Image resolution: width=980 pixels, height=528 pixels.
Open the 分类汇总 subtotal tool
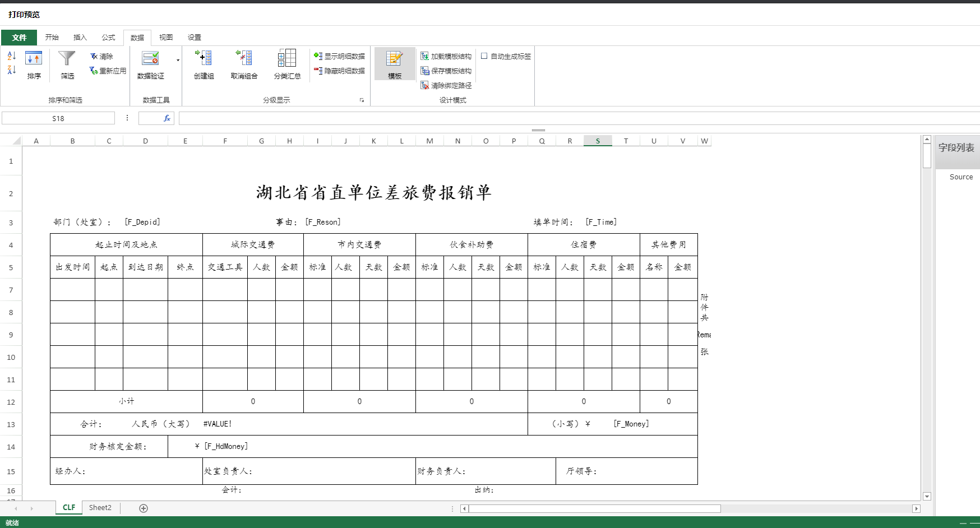[287, 65]
